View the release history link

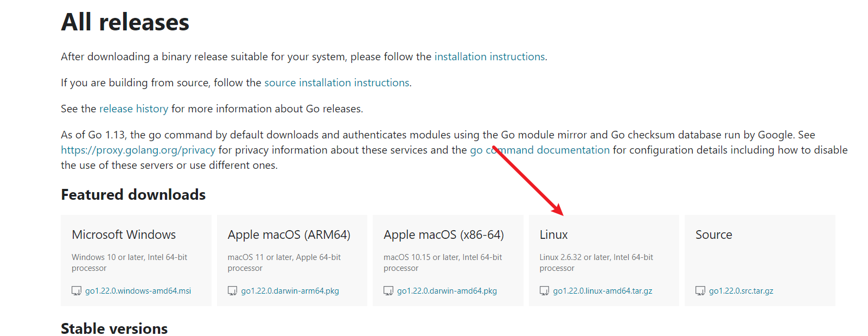(x=133, y=109)
